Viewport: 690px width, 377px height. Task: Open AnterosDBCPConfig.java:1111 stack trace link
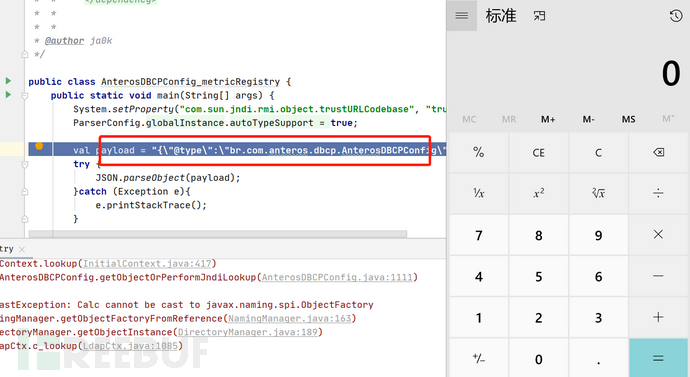(x=337, y=278)
